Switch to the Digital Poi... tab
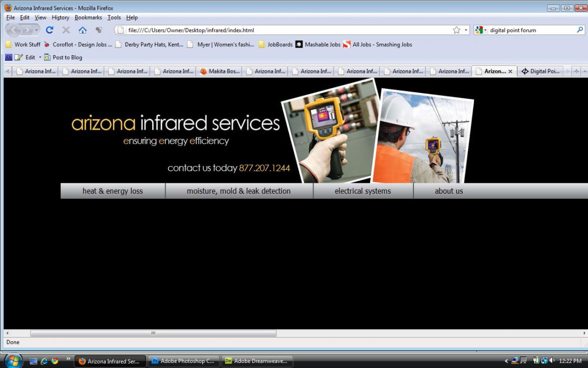 click(540, 71)
